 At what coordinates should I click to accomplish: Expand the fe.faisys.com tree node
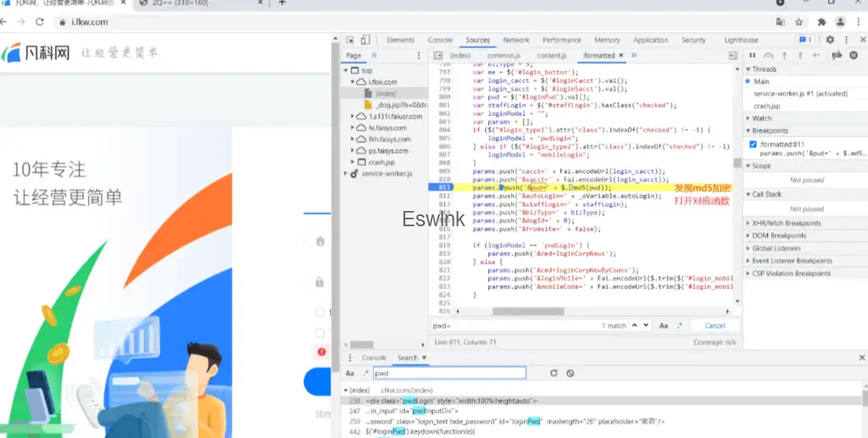tap(353, 128)
